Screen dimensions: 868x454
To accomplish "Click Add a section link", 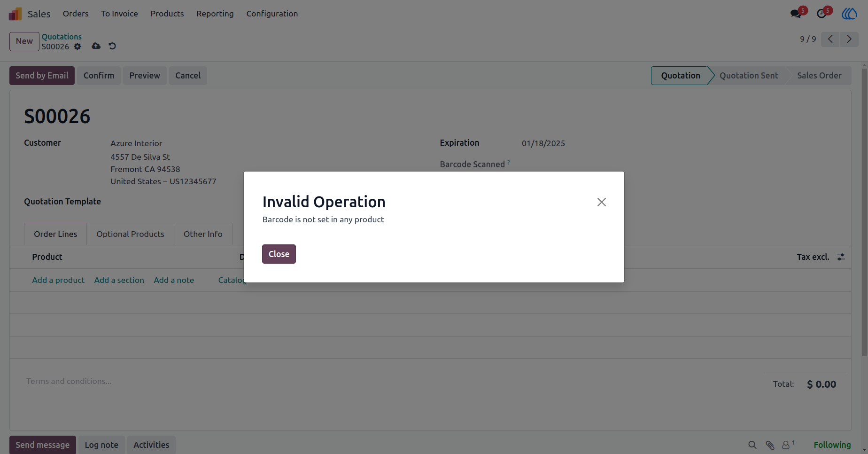I will coord(119,280).
